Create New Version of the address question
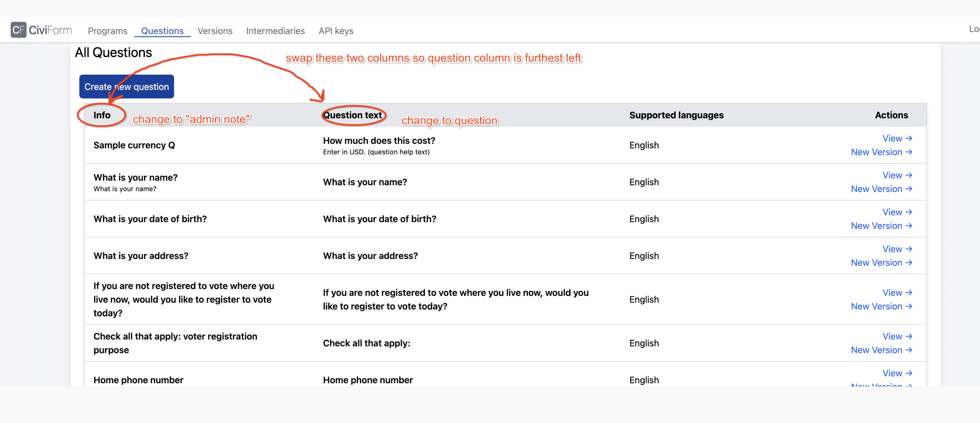The height and width of the screenshot is (423, 980). point(881,262)
